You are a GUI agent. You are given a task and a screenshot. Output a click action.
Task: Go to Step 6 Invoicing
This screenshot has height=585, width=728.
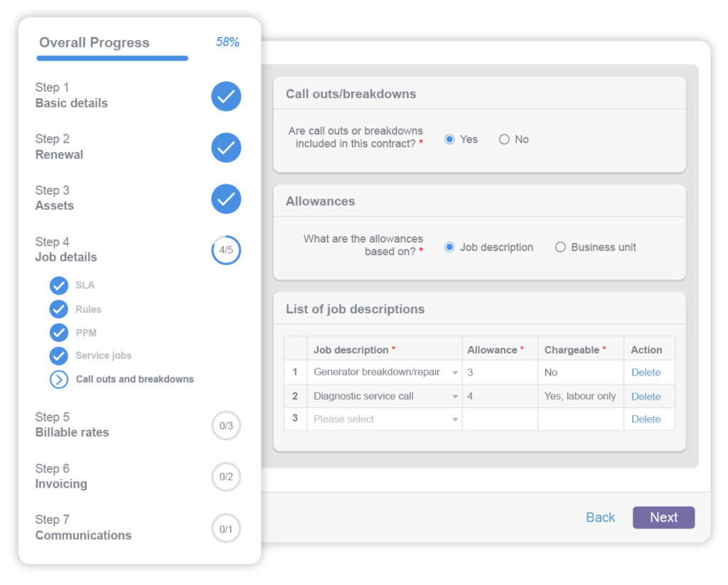click(61, 476)
